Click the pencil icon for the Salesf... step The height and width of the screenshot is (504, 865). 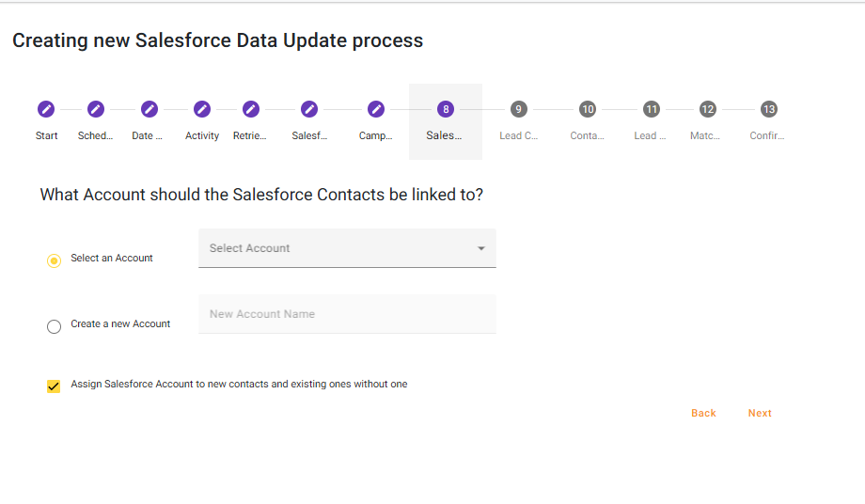309,109
